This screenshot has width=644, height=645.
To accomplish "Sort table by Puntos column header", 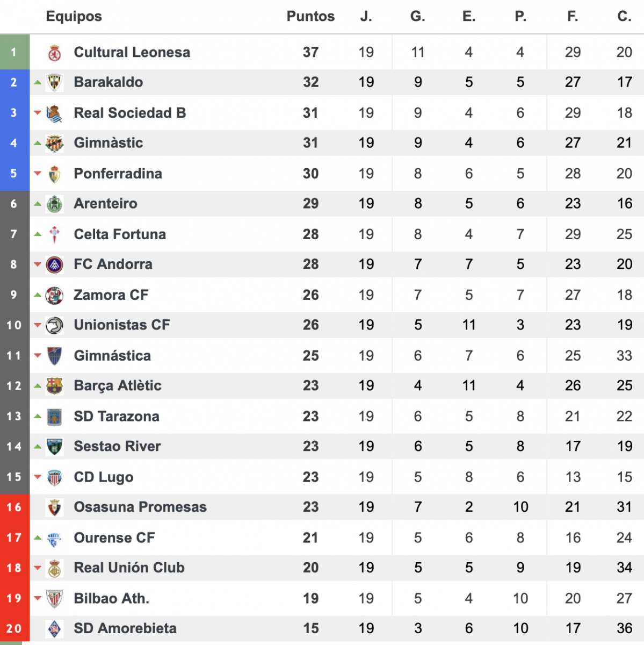I will (x=310, y=16).
